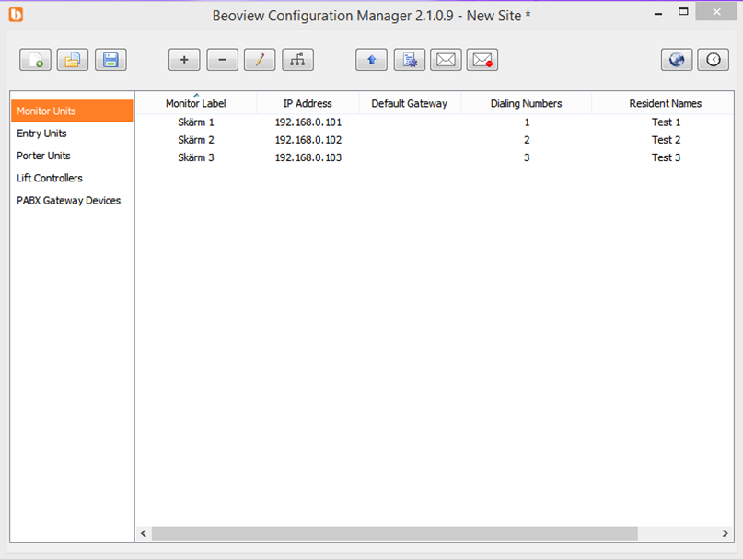Click IP address 192.168.0.101
The height and width of the screenshot is (560, 743).
point(308,122)
